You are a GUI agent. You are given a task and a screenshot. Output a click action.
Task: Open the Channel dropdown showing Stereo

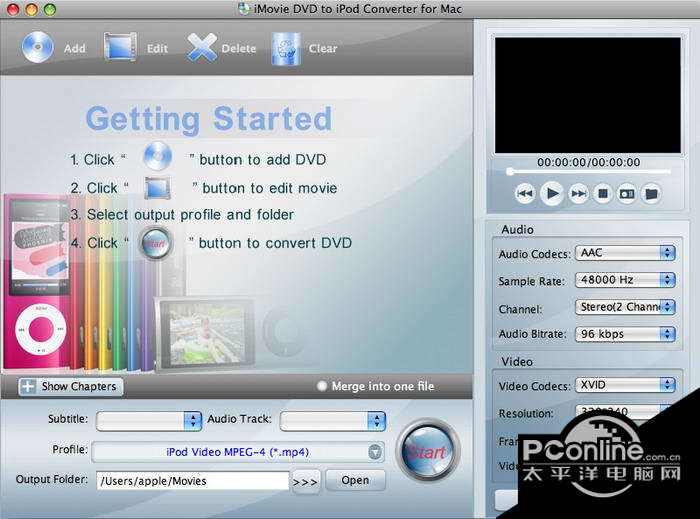coord(625,307)
